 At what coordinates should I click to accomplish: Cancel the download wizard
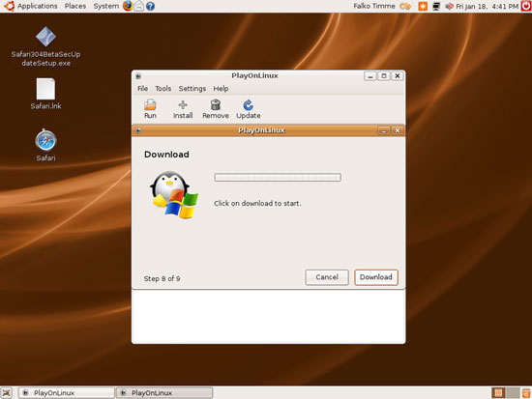tap(327, 277)
